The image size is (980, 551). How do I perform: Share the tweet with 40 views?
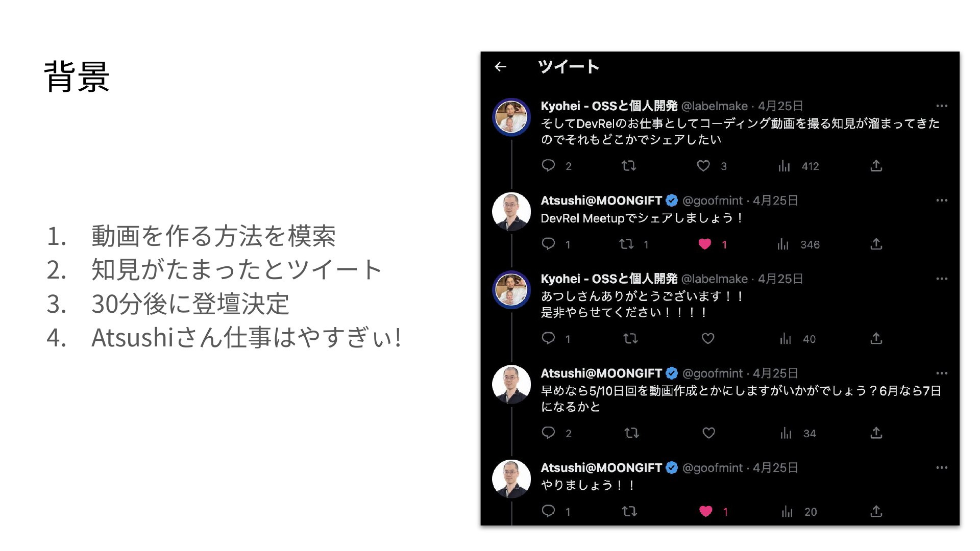pyautogui.click(x=876, y=338)
